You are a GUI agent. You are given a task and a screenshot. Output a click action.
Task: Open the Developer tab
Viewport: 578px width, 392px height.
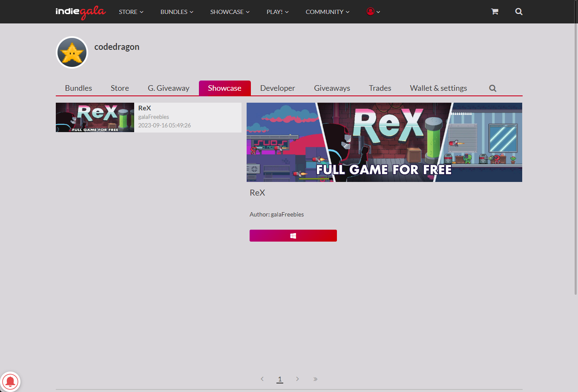(x=278, y=88)
